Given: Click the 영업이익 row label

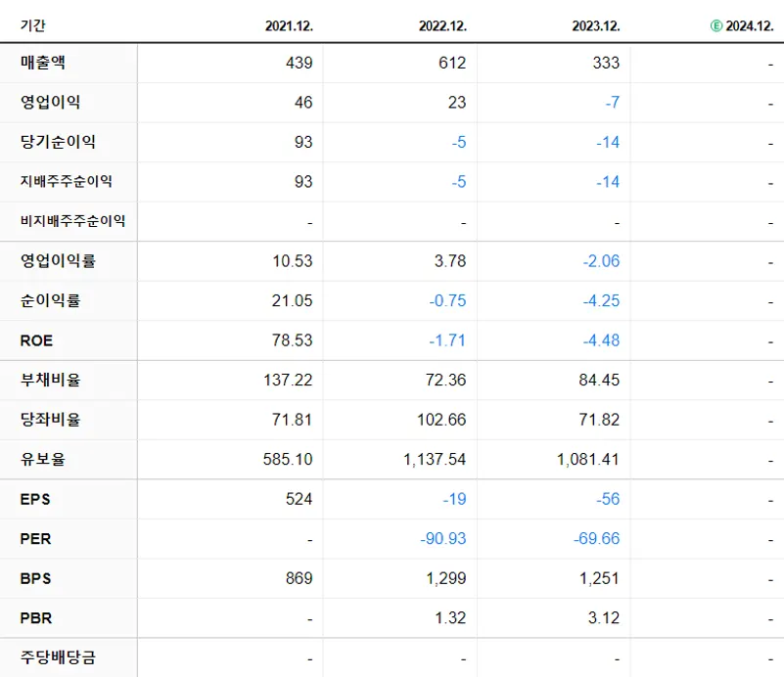Looking at the screenshot, I should (x=46, y=103).
